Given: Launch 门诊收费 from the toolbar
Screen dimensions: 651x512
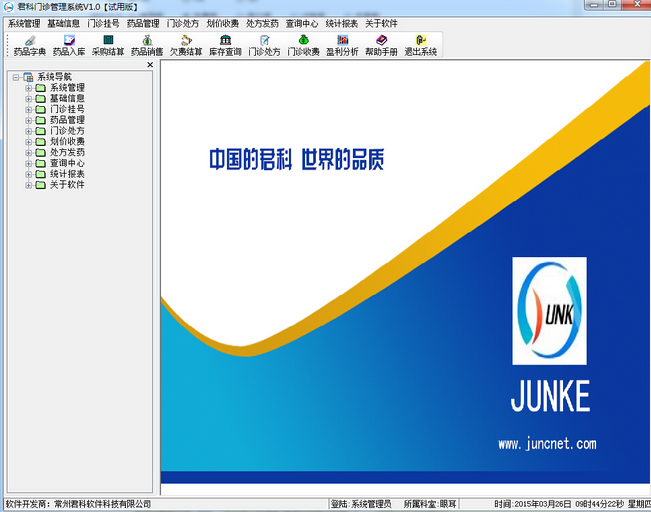Looking at the screenshot, I should click(303, 45).
